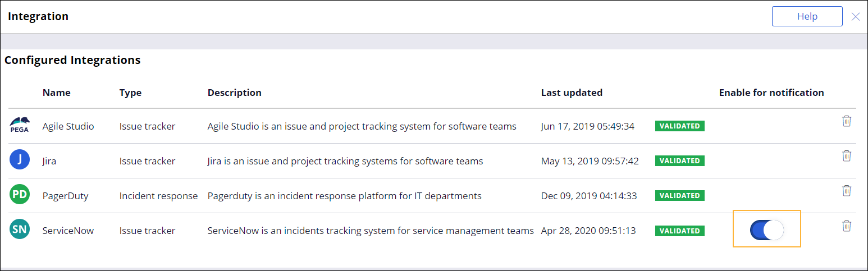Toggle ServiceNow notification switch off
The image size is (868, 271).
tap(767, 230)
